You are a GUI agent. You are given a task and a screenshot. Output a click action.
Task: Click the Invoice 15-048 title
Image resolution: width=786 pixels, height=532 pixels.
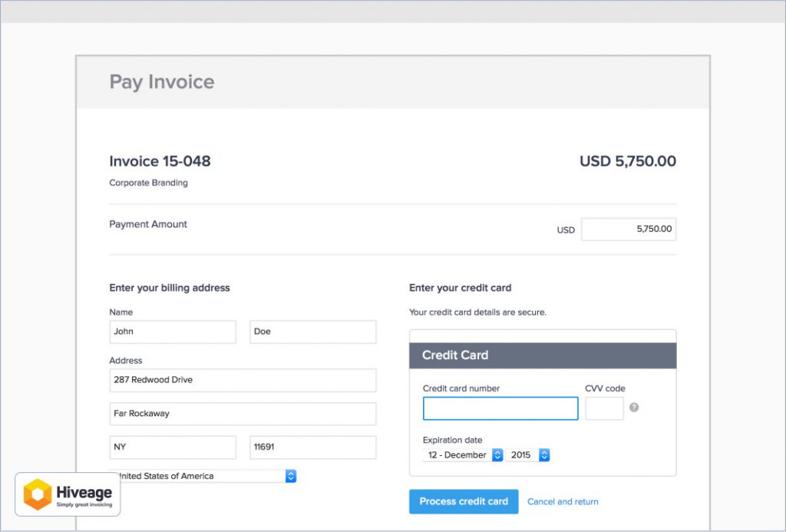pos(160,161)
